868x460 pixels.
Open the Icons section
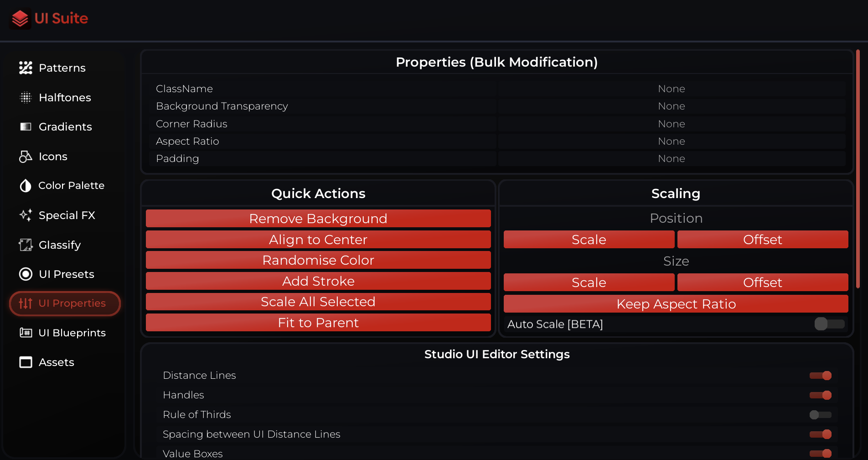(x=53, y=156)
